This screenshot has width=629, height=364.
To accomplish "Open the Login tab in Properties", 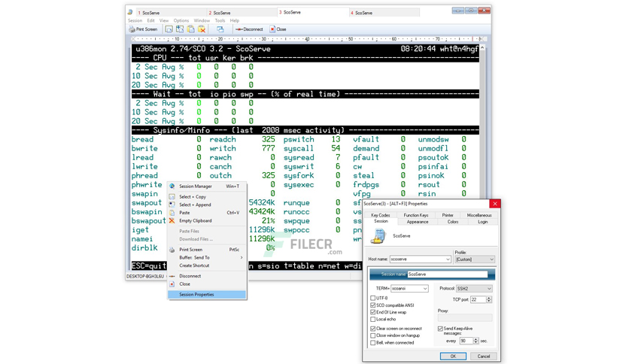I will tap(483, 222).
